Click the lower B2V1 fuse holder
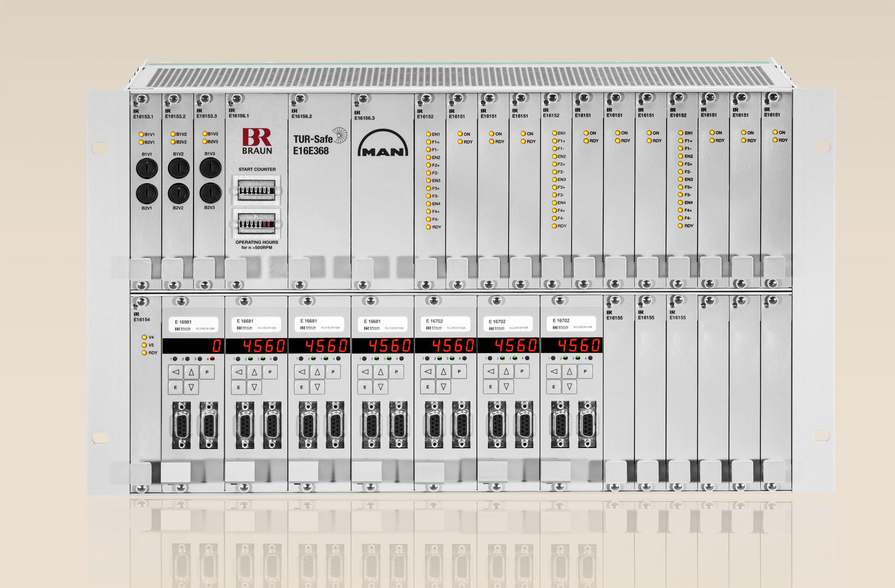Image resolution: width=895 pixels, height=588 pixels. pyautogui.click(x=147, y=193)
